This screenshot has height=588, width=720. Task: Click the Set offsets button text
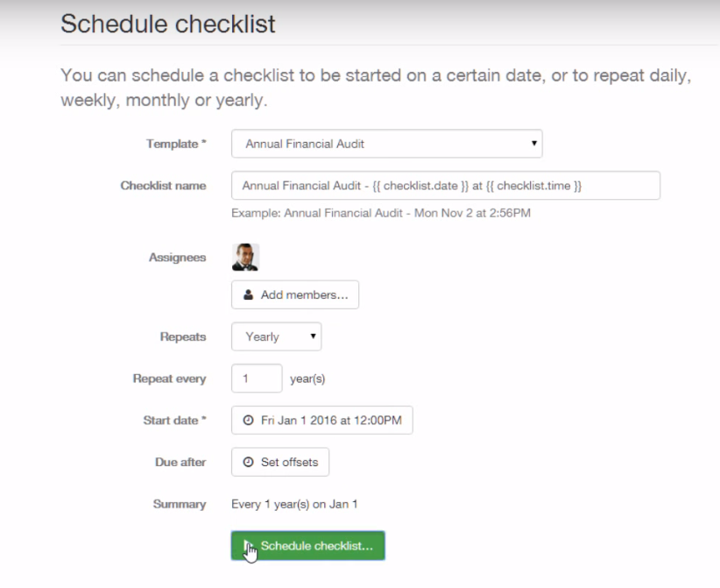pyautogui.click(x=289, y=462)
